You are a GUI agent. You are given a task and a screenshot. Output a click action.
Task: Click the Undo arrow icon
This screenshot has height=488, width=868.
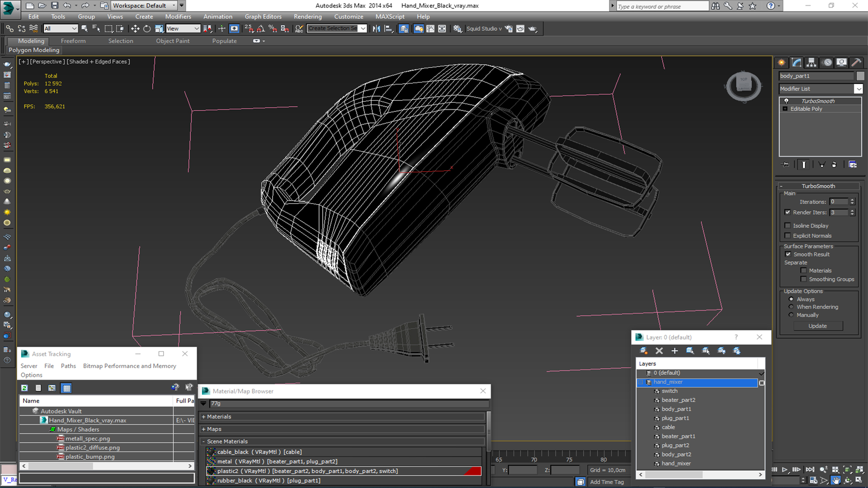click(67, 5)
